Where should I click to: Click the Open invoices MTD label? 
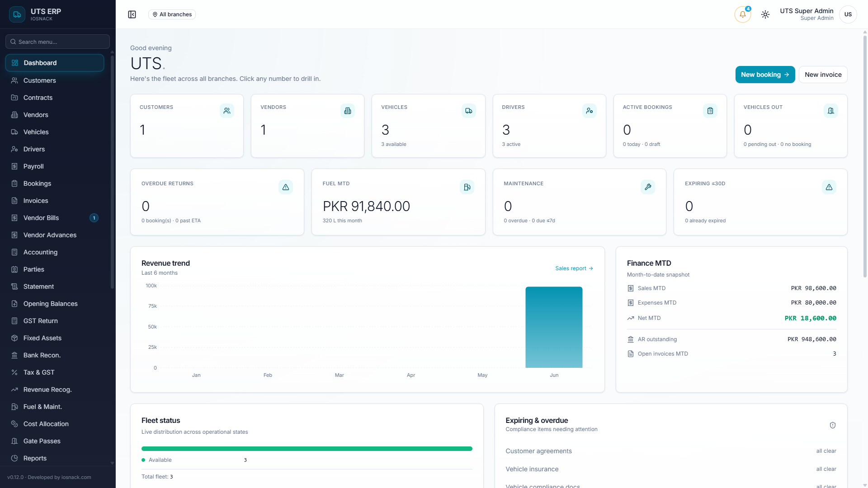663,354
